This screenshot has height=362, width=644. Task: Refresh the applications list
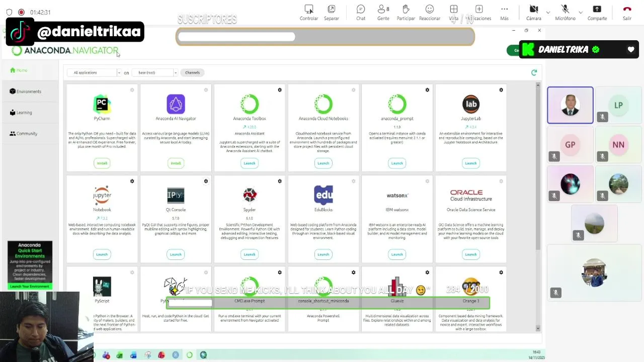(x=534, y=72)
